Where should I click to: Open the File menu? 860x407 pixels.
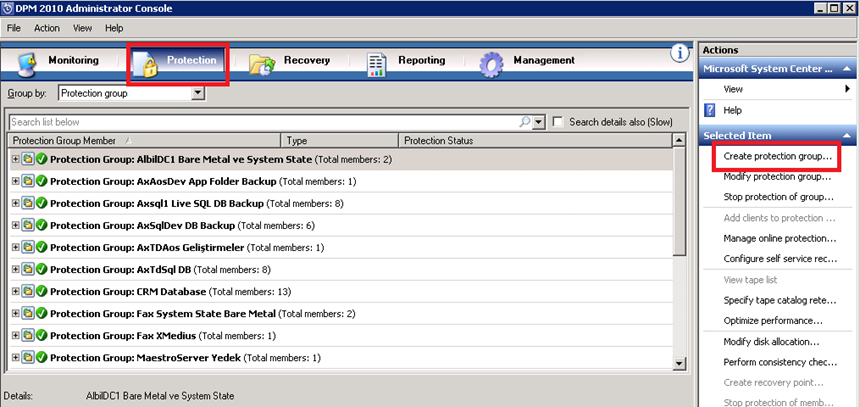pyautogui.click(x=14, y=28)
